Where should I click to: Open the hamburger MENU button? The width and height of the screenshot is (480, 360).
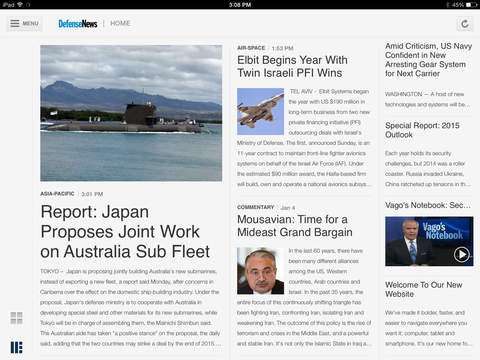pos(25,24)
